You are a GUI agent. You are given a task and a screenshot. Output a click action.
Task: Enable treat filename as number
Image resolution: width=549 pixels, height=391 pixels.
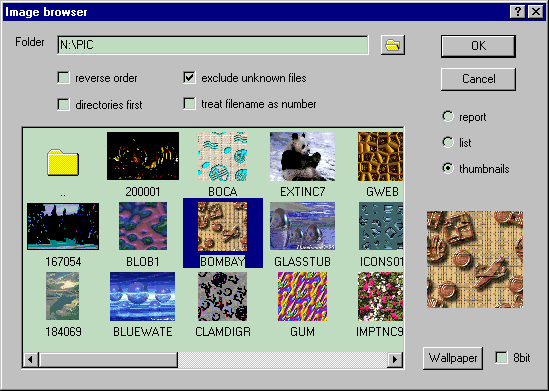point(189,104)
